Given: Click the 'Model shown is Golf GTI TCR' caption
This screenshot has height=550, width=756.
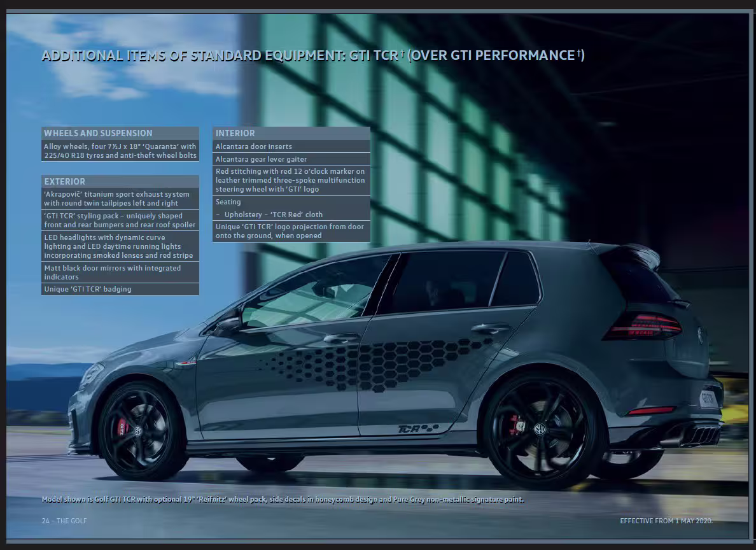Looking at the screenshot, I should 283,499.
